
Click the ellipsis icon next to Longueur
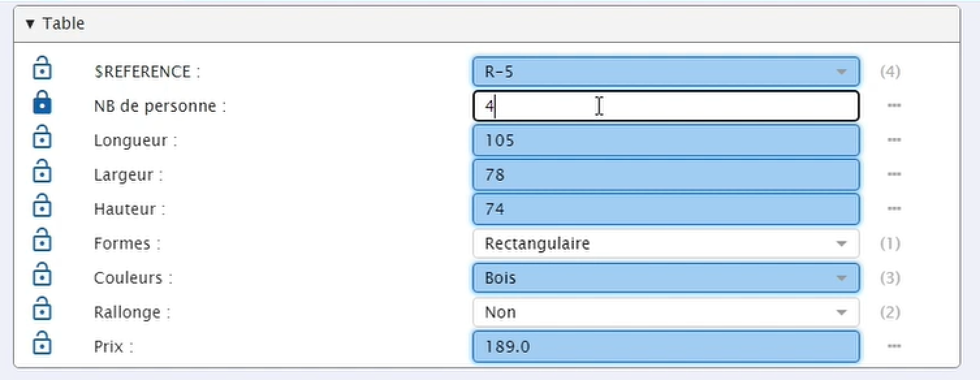coord(893,140)
